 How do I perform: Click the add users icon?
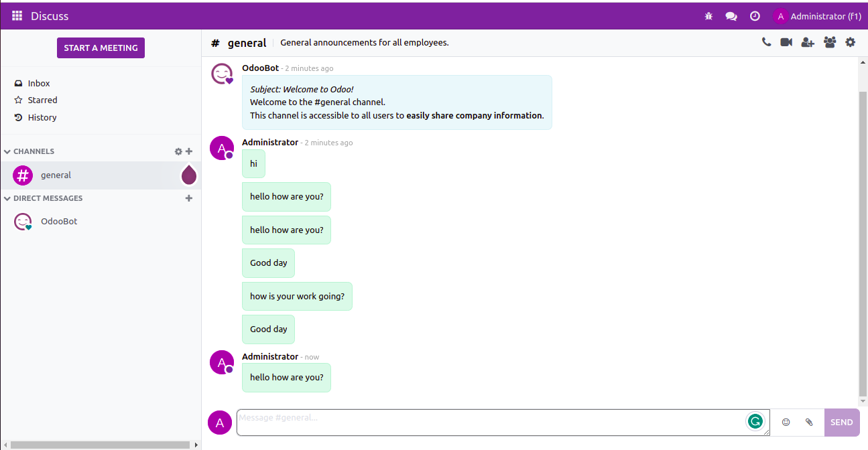[x=808, y=42]
